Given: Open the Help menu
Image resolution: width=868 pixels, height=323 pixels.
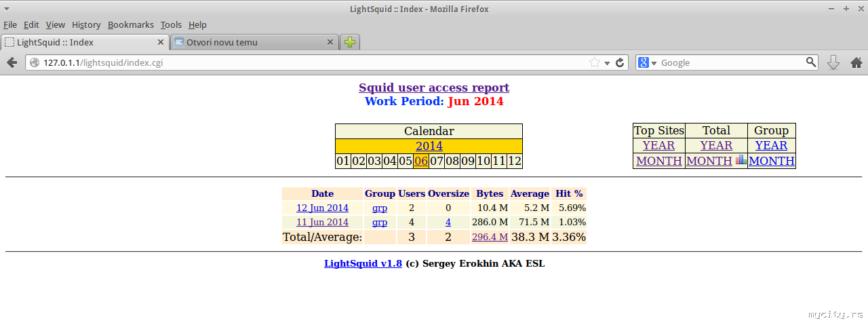Looking at the screenshot, I should click(197, 24).
